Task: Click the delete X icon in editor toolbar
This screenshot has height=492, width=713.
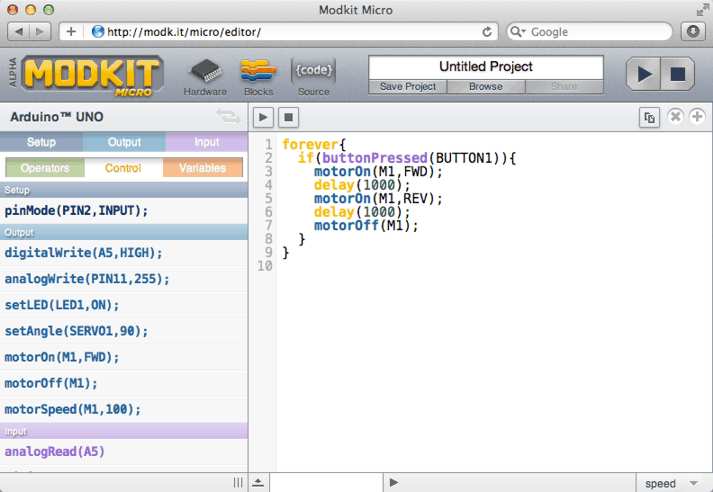Action: pyautogui.click(x=675, y=116)
